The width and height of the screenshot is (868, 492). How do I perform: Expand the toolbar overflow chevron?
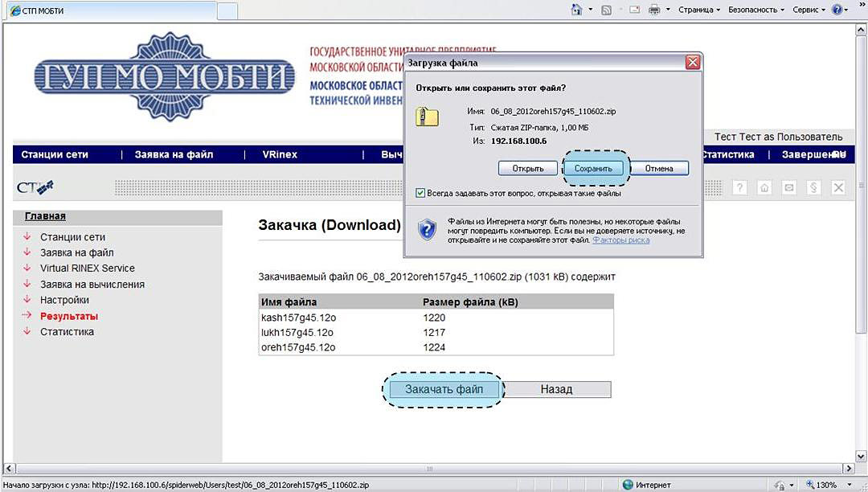[x=860, y=3]
